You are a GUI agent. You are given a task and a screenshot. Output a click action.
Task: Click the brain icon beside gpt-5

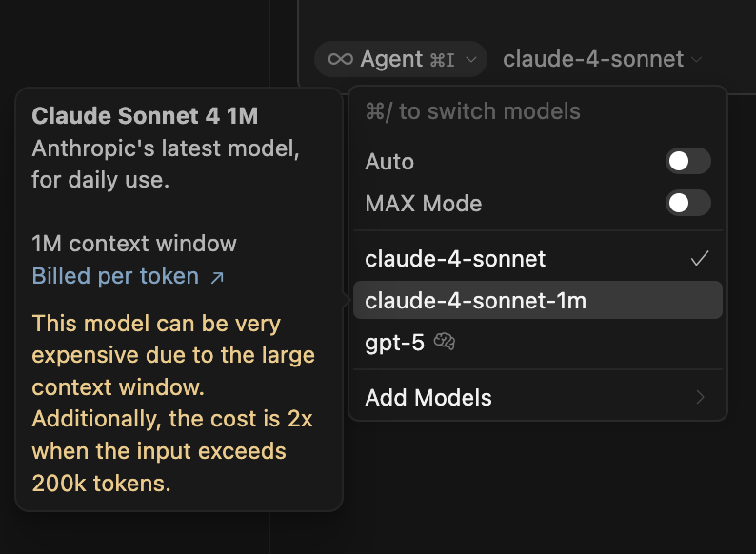[x=445, y=343]
